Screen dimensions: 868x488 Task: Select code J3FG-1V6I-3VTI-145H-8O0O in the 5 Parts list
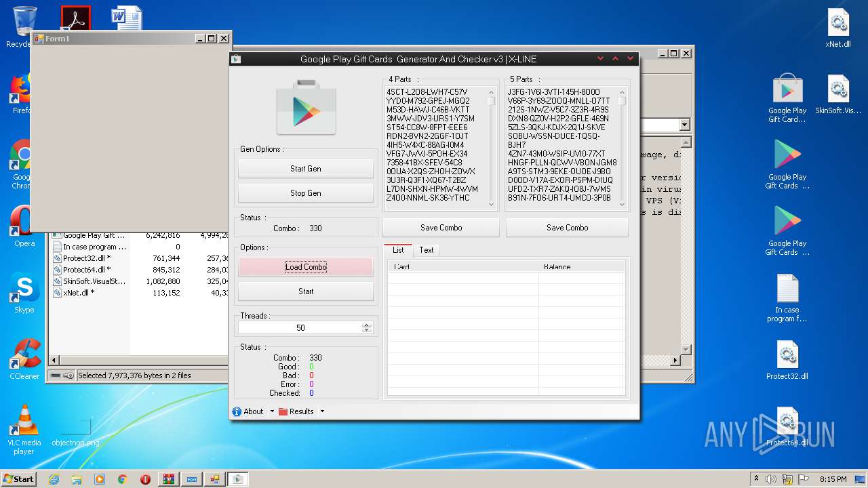coord(553,92)
